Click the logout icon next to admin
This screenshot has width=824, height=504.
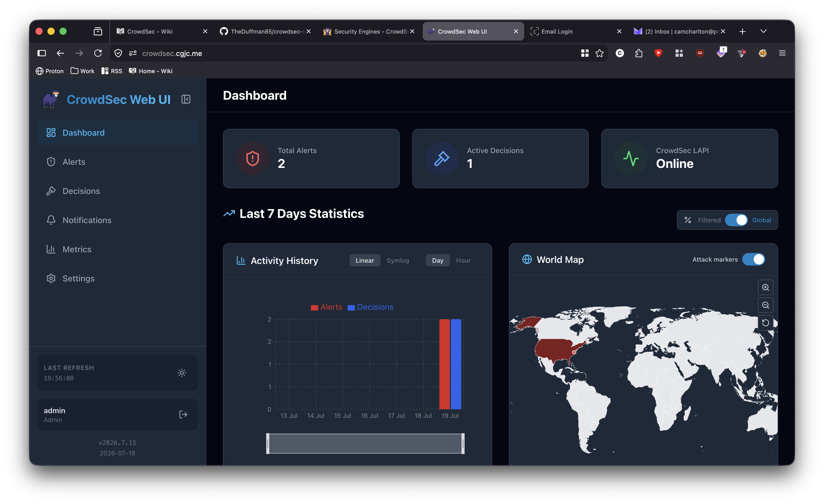pyautogui.click(x=183, y=414)
